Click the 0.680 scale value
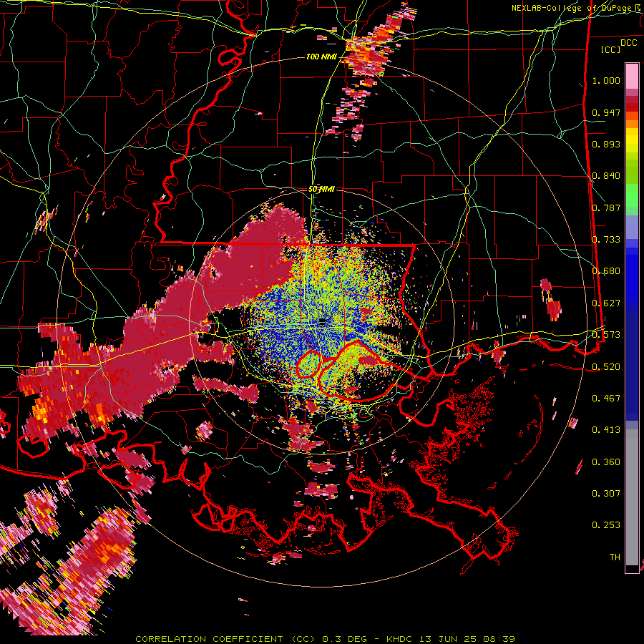This screenshot has height=644, width=644. point(606,271)
